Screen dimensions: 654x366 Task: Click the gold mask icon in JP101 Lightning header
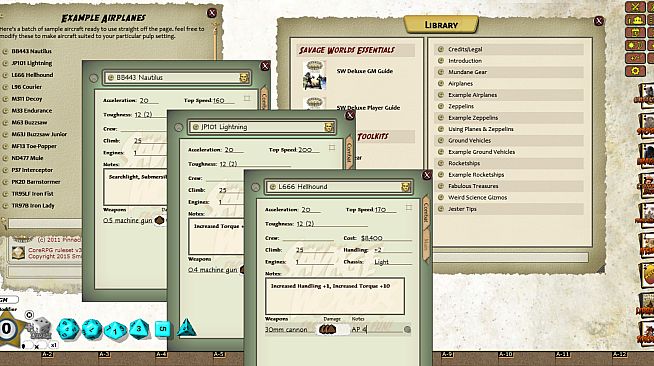pos(329,127)
